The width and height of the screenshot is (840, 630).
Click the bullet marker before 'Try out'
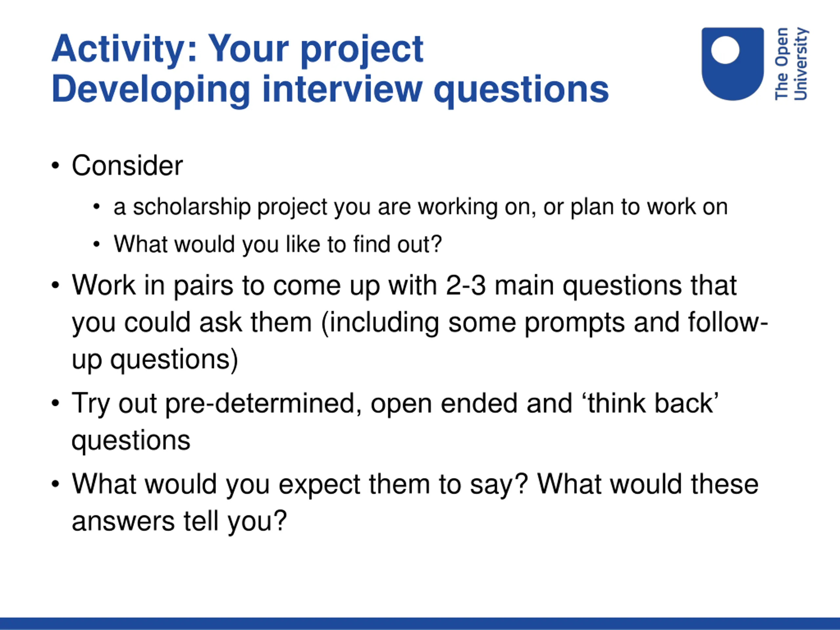(x=56, y=403)
